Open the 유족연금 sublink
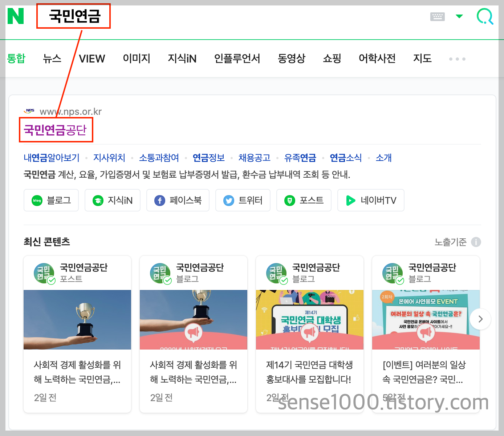This screenshot has width=504, height=436. coord(300,158)
